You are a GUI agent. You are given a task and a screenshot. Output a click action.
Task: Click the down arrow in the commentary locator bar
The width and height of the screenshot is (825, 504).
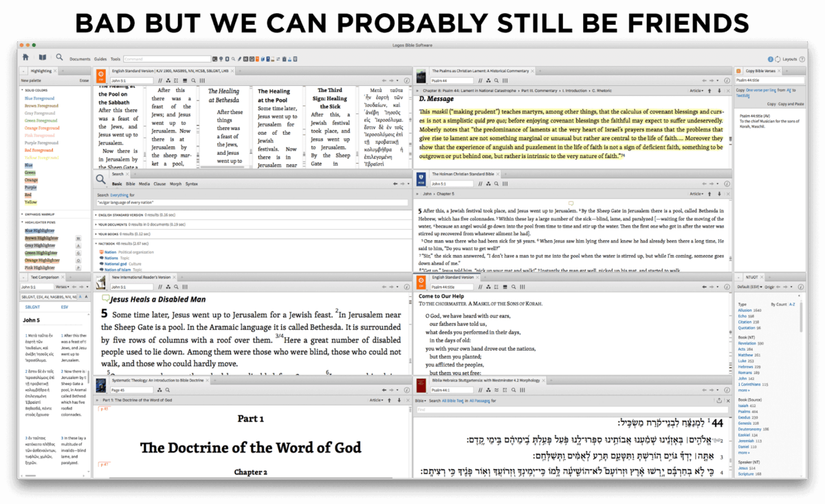(718, 90)
